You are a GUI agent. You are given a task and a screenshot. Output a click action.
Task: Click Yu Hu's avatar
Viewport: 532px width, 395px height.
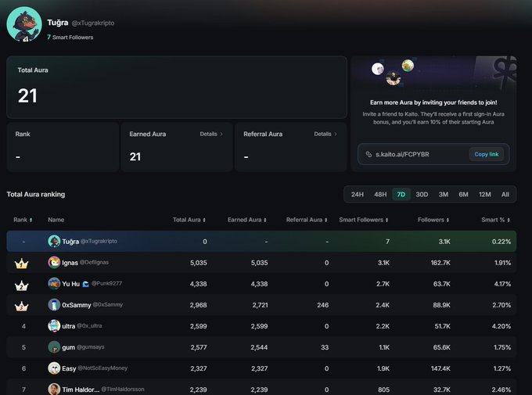(x=54, y=284)
